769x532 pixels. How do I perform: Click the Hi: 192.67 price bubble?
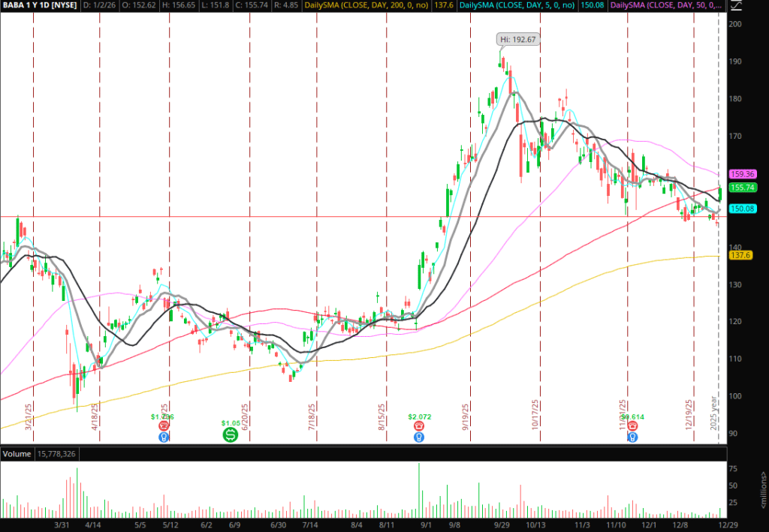coord(519,39)
